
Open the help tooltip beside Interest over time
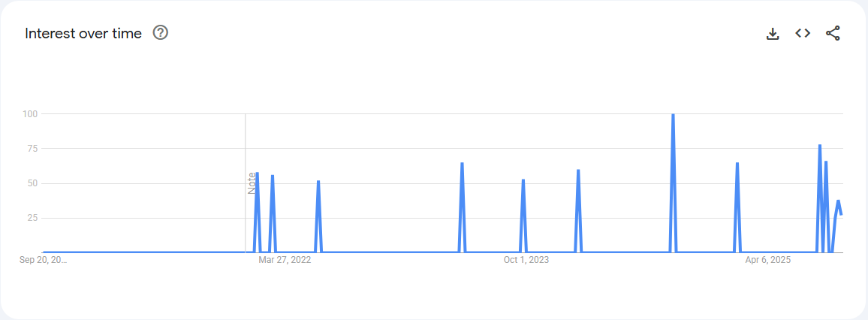tap(160, 33)
